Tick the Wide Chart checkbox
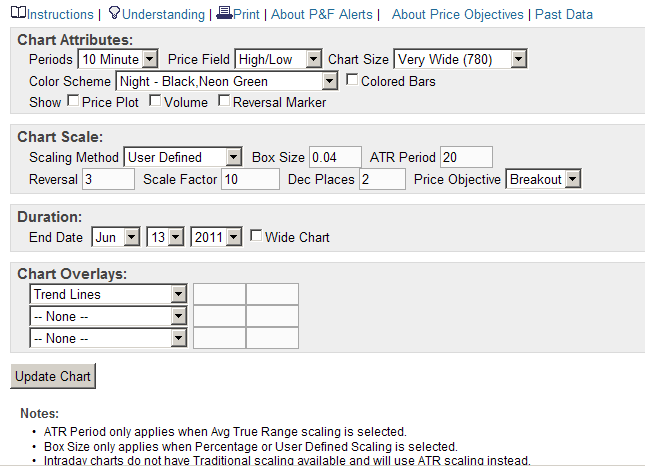 [x=257, y=237]
